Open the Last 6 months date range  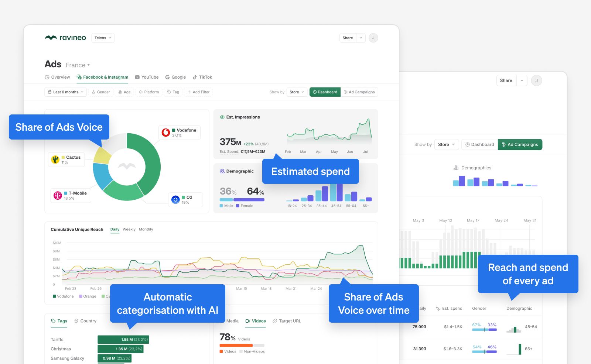tap(66, 92)
